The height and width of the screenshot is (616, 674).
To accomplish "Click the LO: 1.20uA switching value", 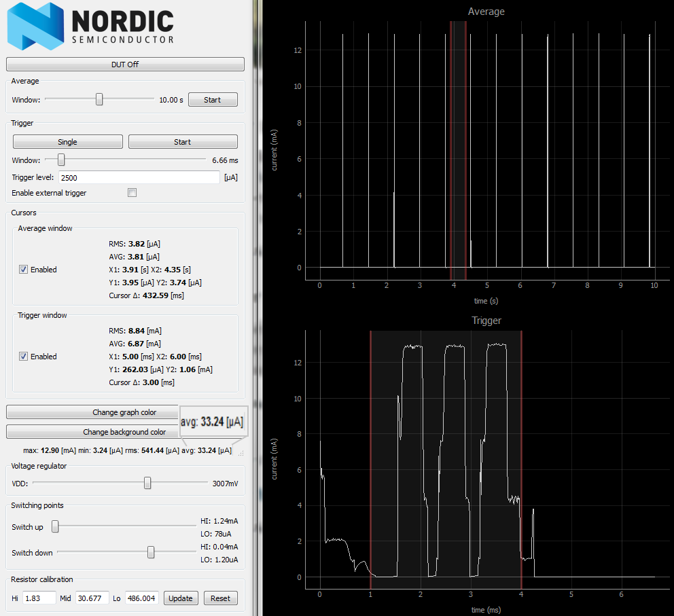I will coord(219,560).
